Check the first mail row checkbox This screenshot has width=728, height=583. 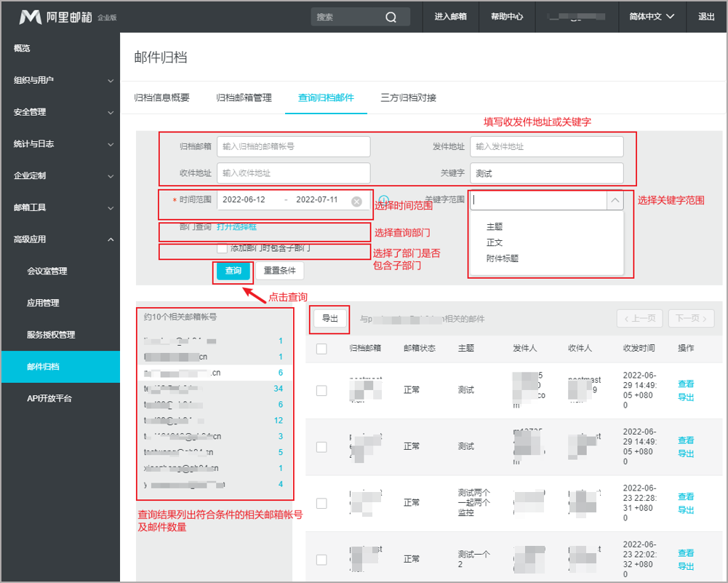click(321, 390)
